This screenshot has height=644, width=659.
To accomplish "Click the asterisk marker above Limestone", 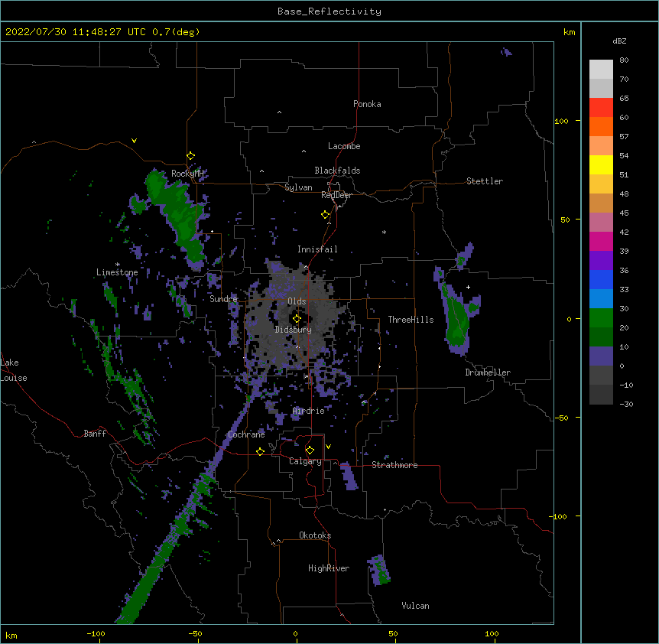I will click(118, 265).
